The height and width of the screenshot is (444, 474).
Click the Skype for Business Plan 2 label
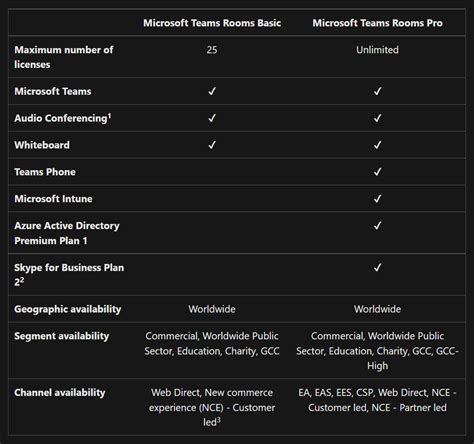pyautogui.click(x=69, y=275)
